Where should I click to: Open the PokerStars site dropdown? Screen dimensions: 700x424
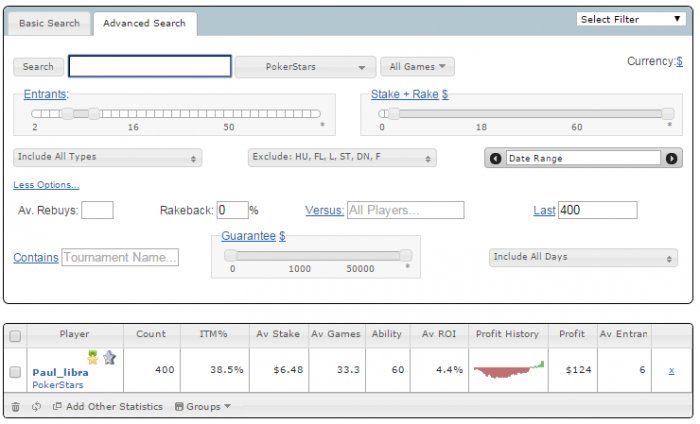pos(305,67)
